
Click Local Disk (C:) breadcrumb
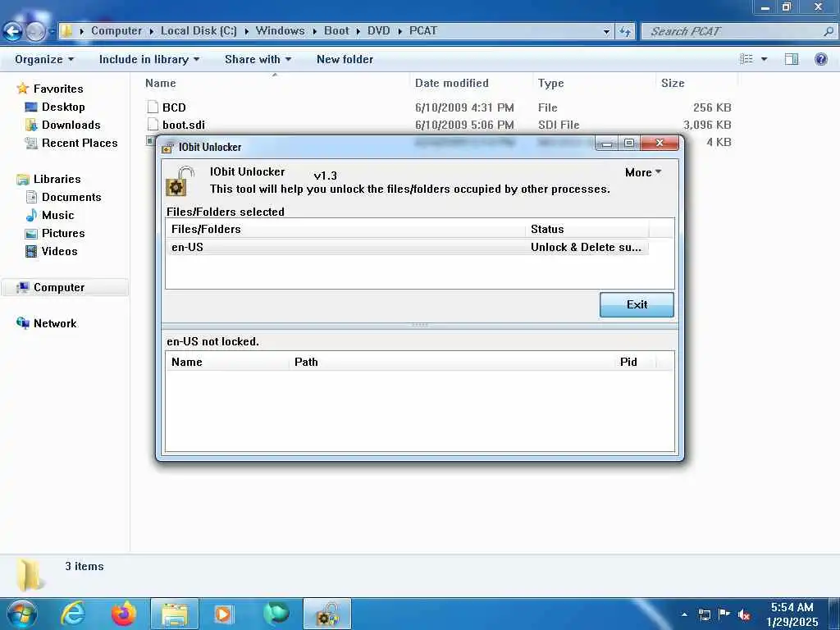199,30
